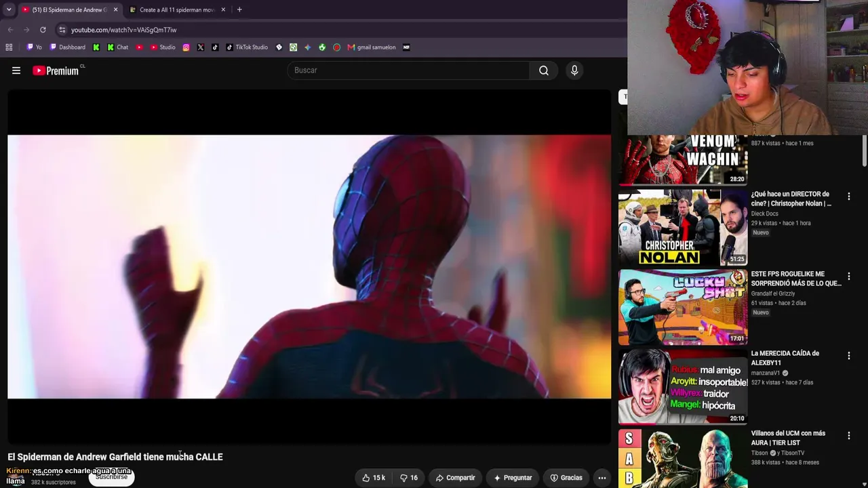The height and width of the screenshot is (488, 868).
Task: Open the TikTok Studio bookmark
Action: coord(247,47)
